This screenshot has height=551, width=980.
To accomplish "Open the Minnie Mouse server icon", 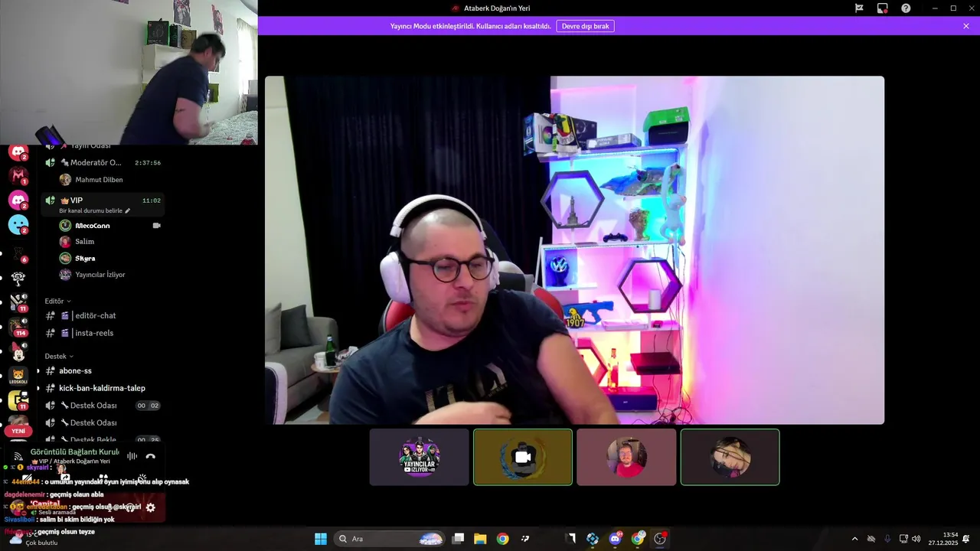I will point(18,350).
